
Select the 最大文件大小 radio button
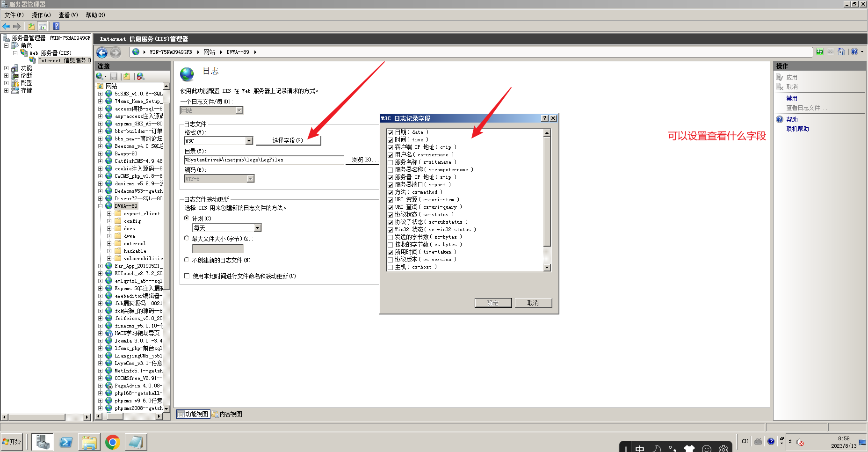click(x=187, y=238)
